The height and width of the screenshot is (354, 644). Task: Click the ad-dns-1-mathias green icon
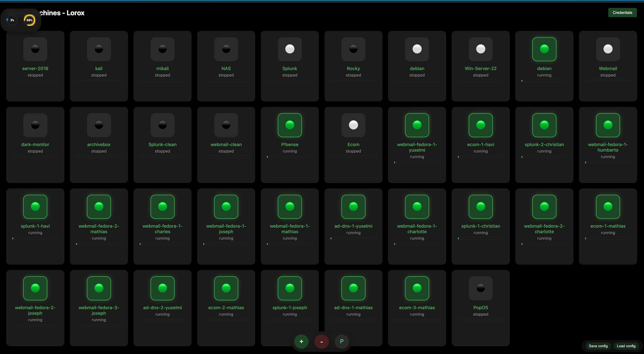point(353,288)
